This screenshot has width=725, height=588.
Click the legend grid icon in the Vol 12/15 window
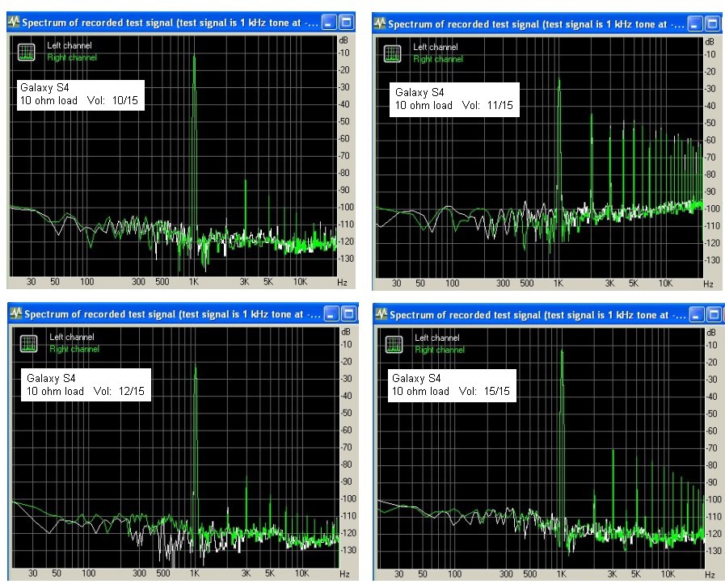(x=27, y=344)
